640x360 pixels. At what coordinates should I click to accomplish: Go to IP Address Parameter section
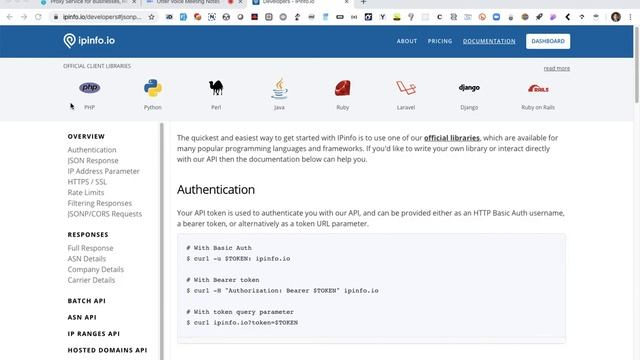(104, 171)
